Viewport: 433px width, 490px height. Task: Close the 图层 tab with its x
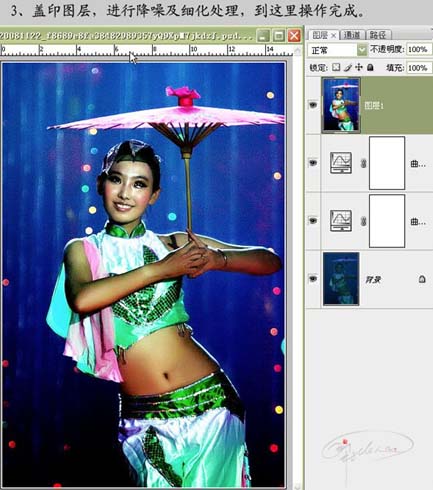pos(334,35)
